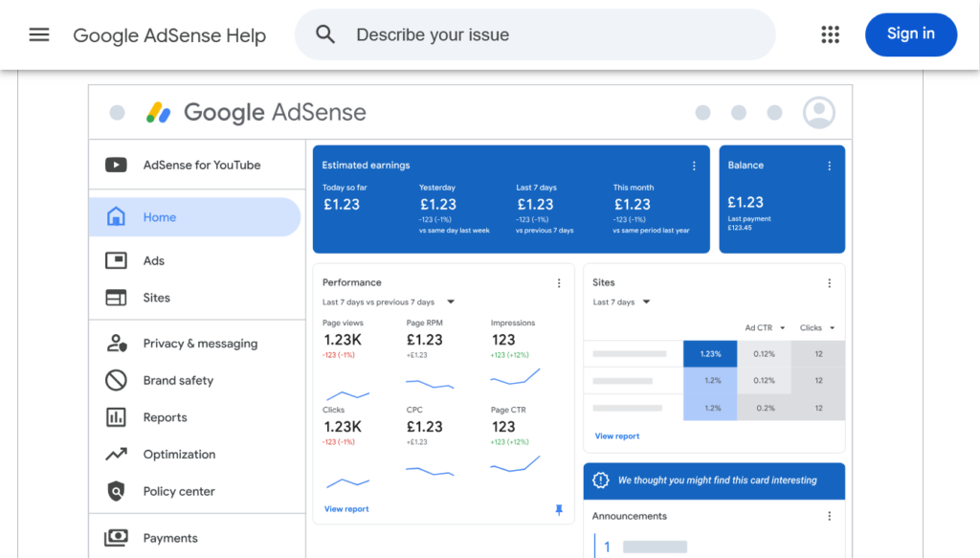Click Today so far £1.23 earnings
The image size is (980, 558).
coord(342,204)
